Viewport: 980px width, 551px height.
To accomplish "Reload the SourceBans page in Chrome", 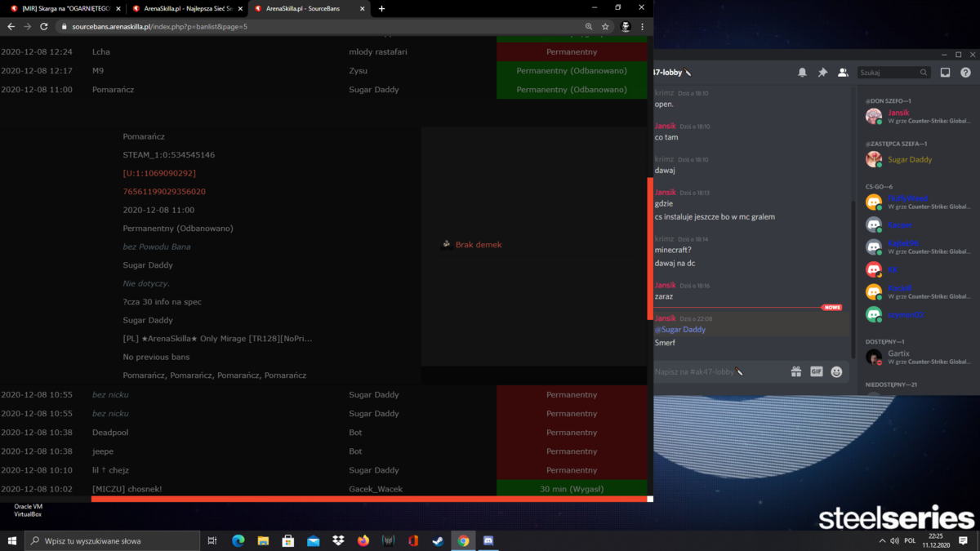I will click(x=43, y=26).
